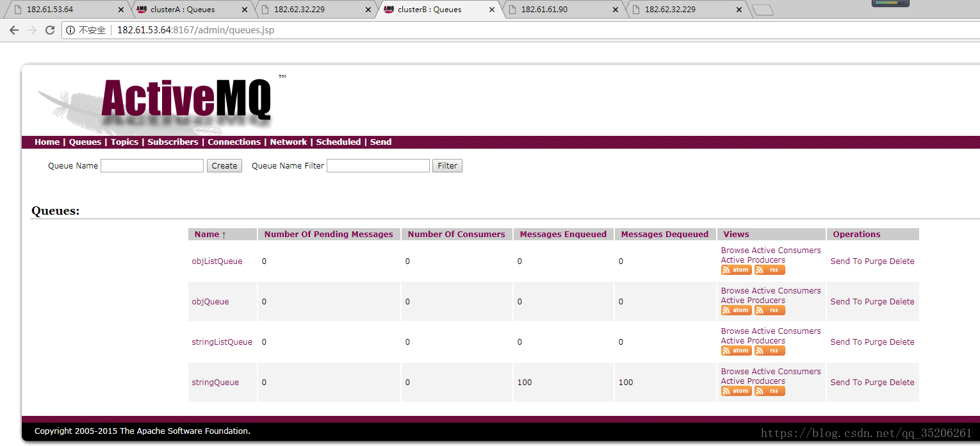Reload the page with refresh icon
The height and width of the screenshot is (446, 980).
[50, 30]
